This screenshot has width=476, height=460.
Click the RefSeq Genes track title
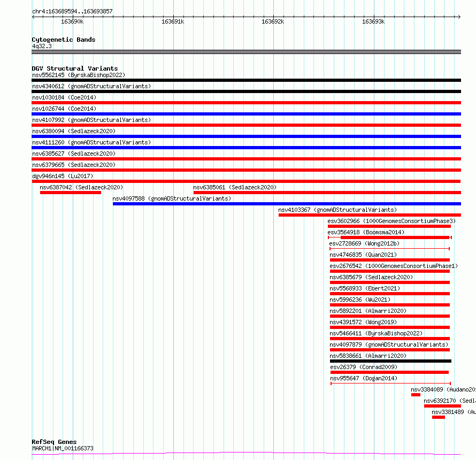tap(54, 442)
